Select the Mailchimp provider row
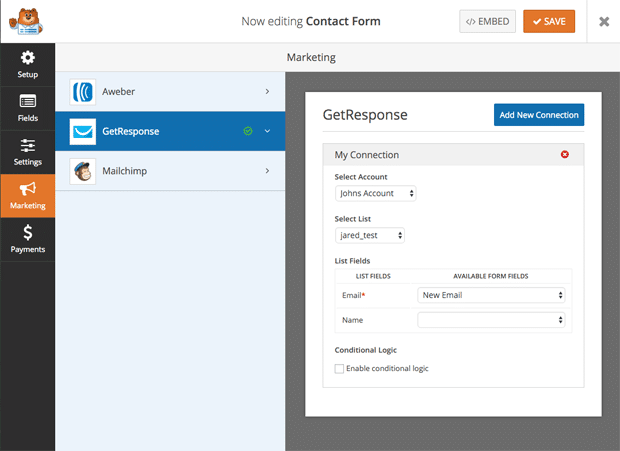The image size is (620, 451). click(x=170, y=171)
